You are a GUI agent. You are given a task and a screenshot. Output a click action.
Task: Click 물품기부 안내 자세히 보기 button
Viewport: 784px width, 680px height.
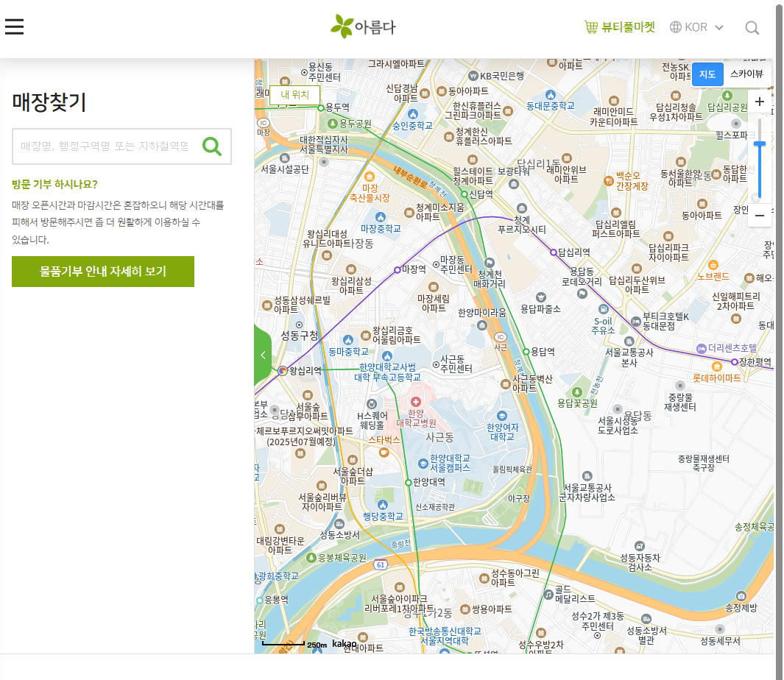[x=102, y=271]
